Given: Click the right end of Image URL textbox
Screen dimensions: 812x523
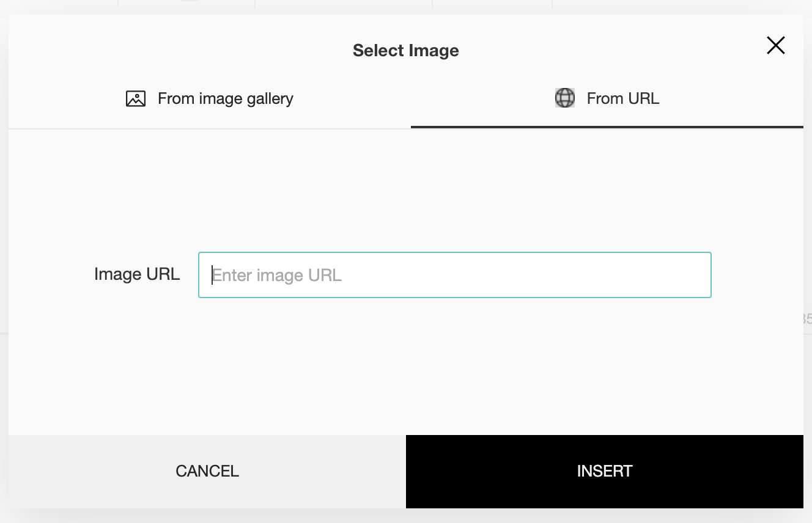Looking at the screenshot, I should (697, 275).
